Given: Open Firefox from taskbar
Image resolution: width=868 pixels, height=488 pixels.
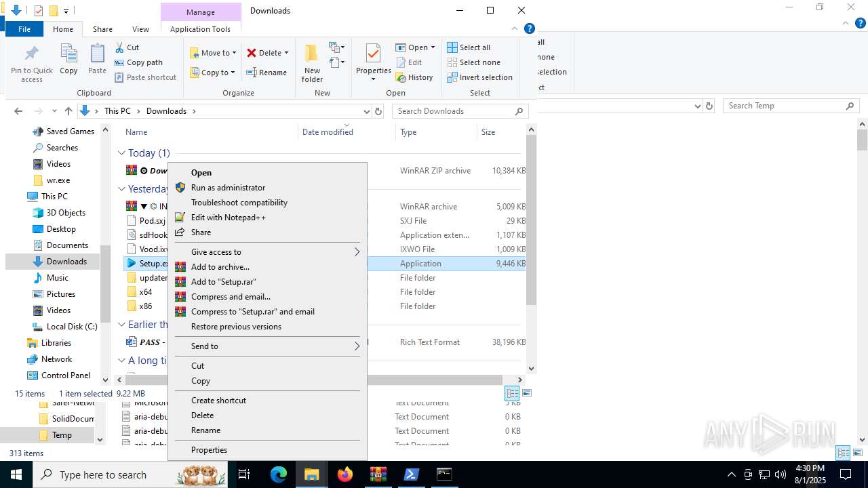Looking at the screenshot, I should click(345, 474).
